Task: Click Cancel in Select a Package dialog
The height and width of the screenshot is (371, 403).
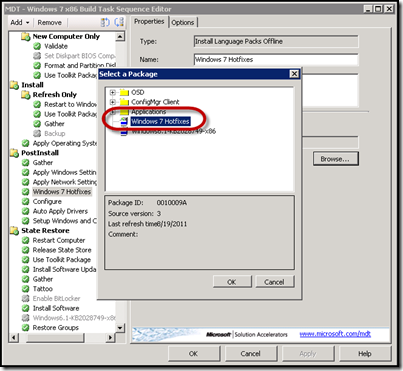Action: coord(274,282)
